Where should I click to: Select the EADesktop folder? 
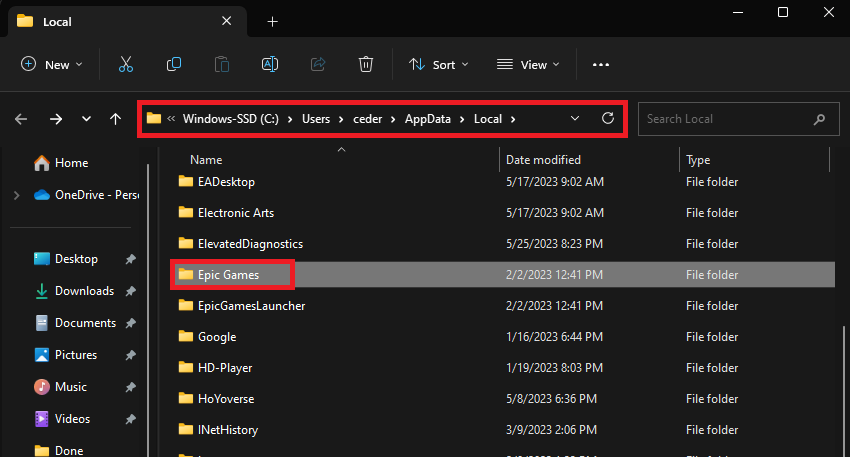(x=226, y=182)
